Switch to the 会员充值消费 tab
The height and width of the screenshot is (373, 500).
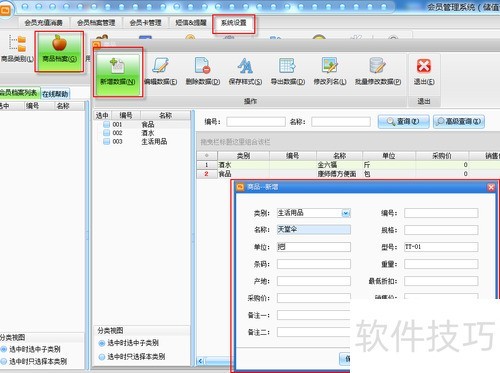[x=43, y=23]
